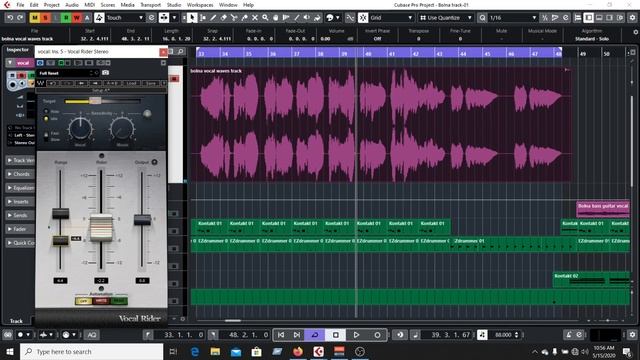Toggle the orange S solo-all button
The width and height of the screenshot is (640, 360).
point(45,18)
